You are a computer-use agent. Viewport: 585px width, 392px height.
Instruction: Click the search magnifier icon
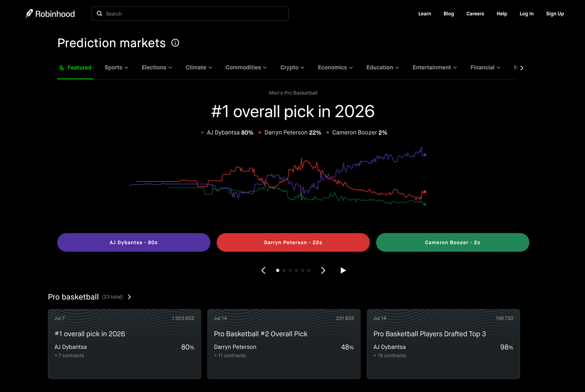pyautogui.click(x=100, y=13)
